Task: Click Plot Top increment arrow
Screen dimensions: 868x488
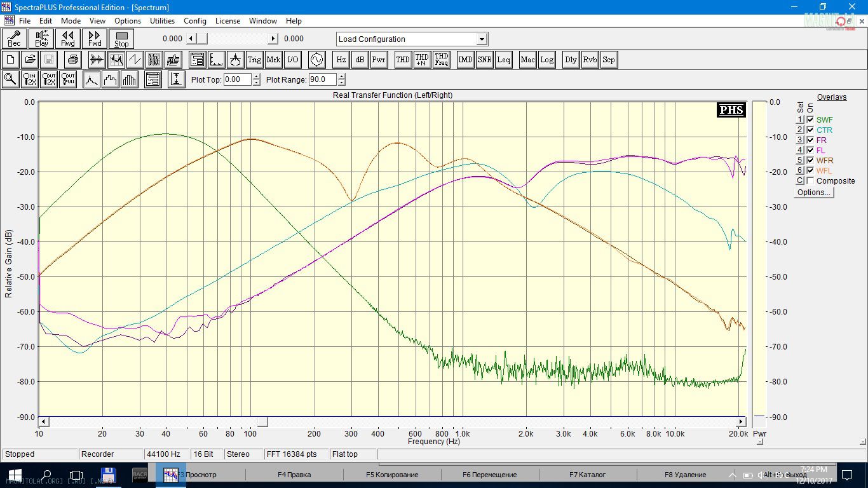Action: pyautogui.click(x=256, y=77)
